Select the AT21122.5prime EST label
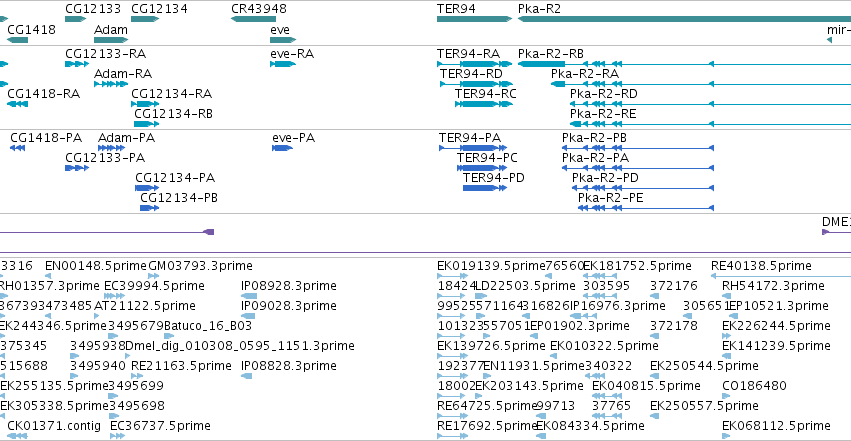 click(145, 306)
